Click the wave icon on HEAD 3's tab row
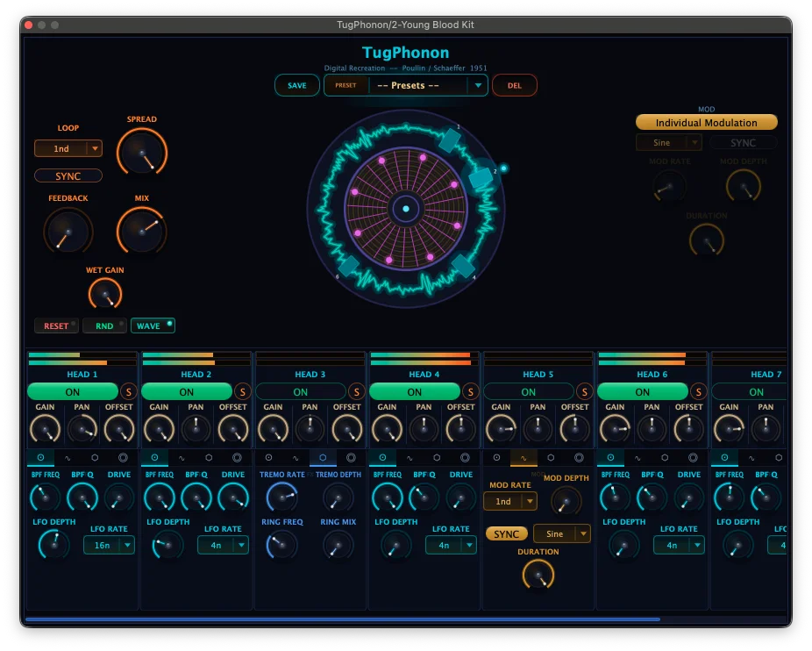Screen dimensions: 812x651 (298, 457)
